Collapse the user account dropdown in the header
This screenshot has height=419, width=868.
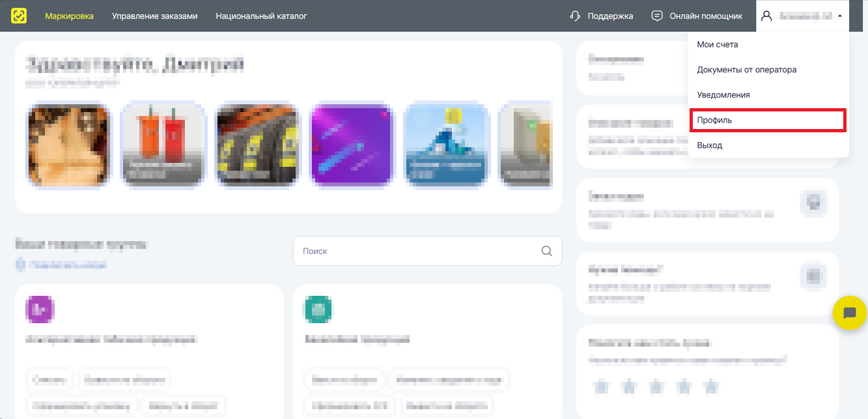803,16
